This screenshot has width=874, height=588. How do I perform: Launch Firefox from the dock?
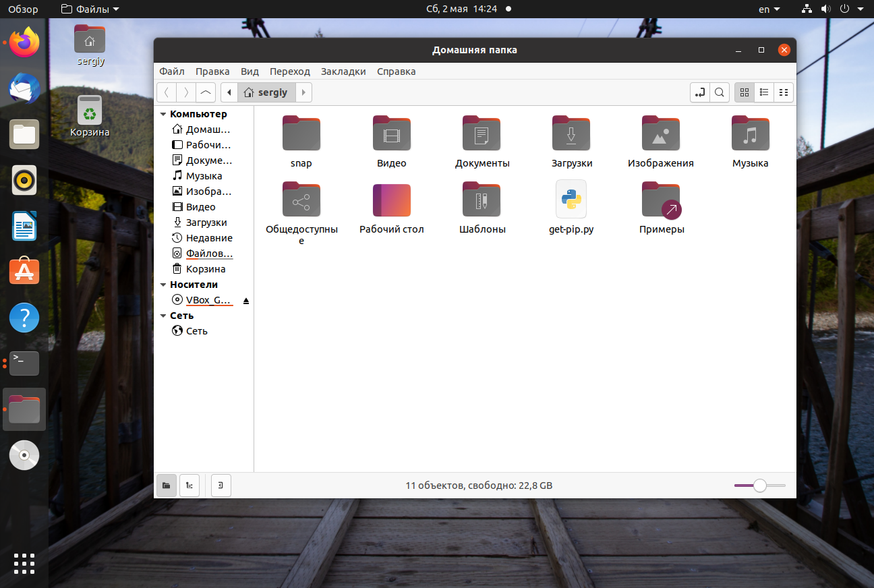24,42
